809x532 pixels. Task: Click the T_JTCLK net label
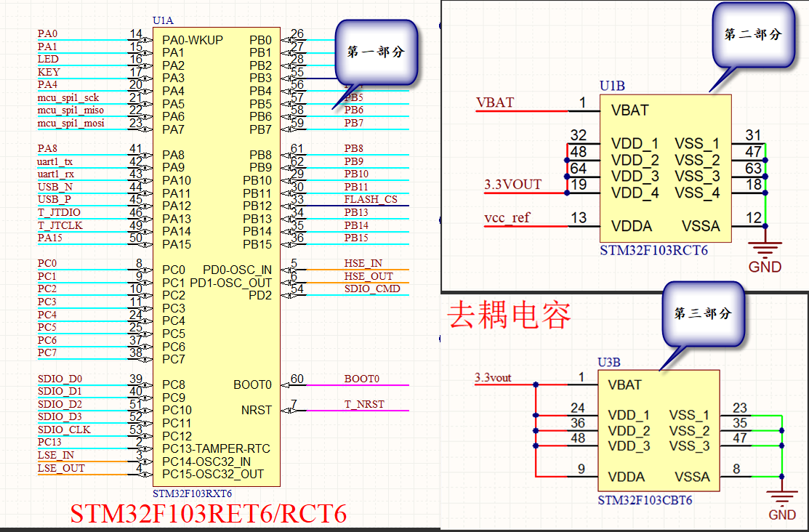pyautogui.click(x=60, y=225)
